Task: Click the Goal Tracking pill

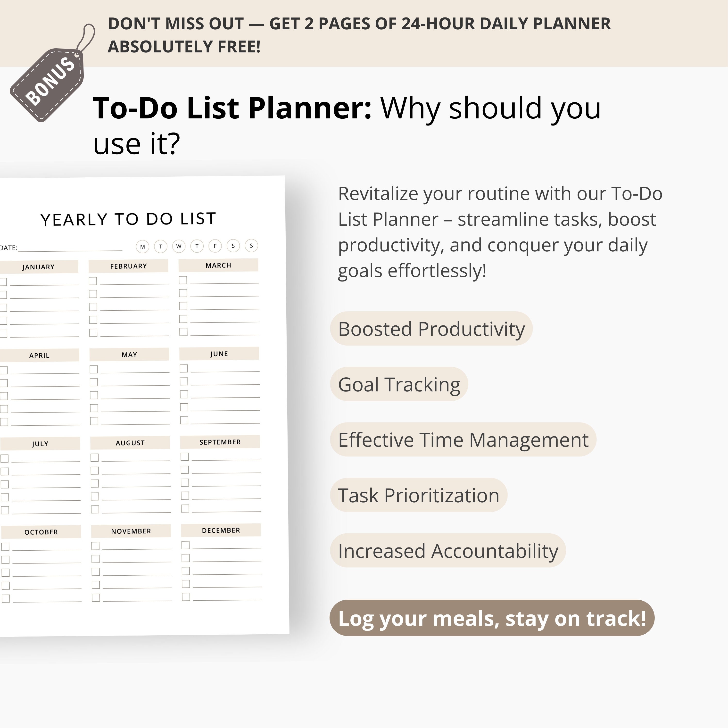Action: tap(399, 384)
